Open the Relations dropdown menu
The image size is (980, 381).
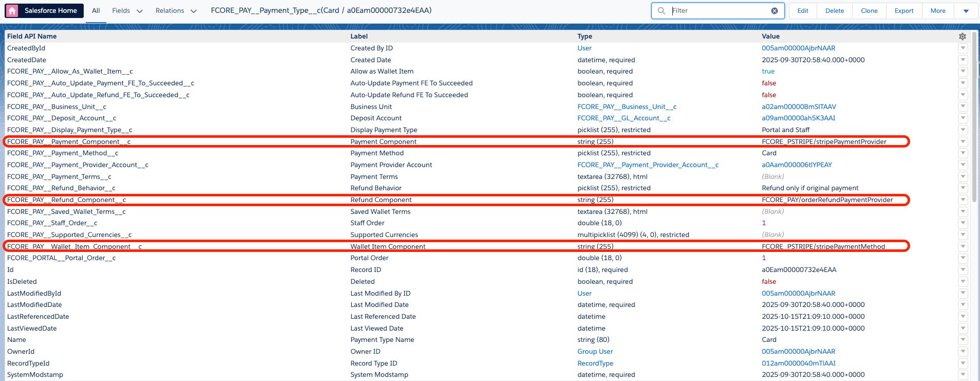coord(176,11)
